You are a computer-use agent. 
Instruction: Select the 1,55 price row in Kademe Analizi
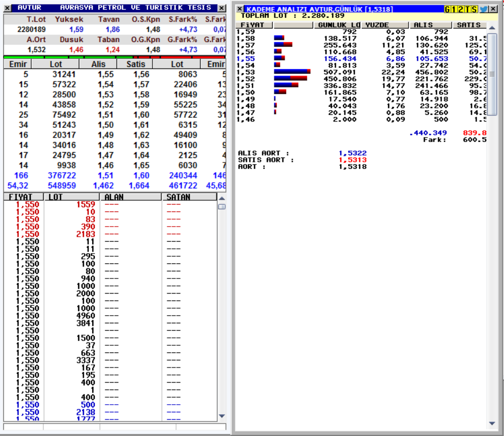[x=361, y=59]
